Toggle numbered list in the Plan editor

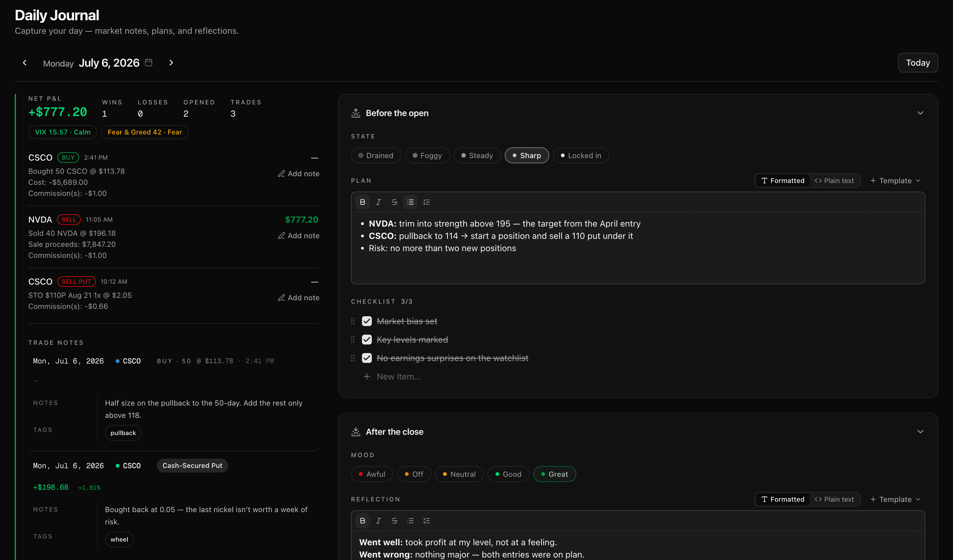(x=426, y=202)
